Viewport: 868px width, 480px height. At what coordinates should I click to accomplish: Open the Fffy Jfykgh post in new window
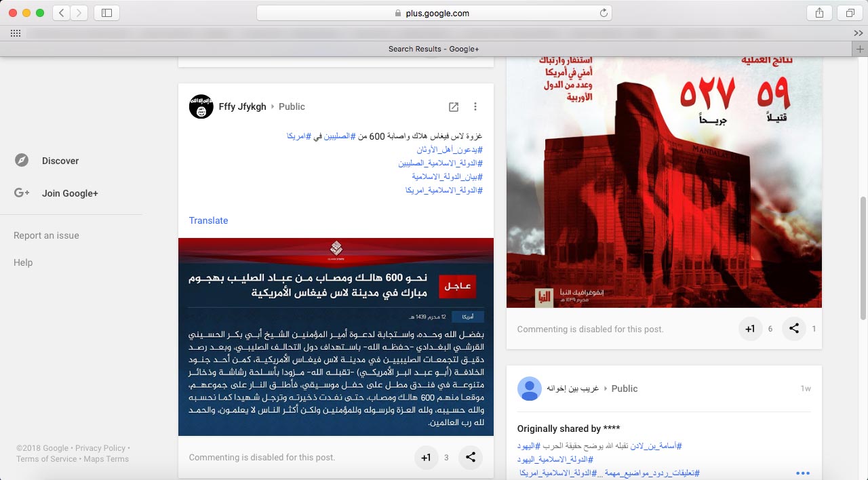454,107
